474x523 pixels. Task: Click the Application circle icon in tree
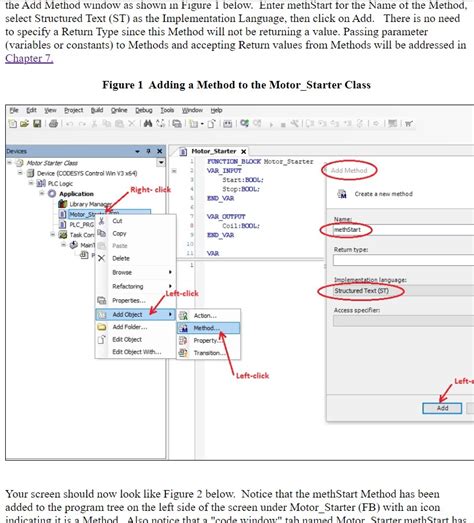(52, 193)
